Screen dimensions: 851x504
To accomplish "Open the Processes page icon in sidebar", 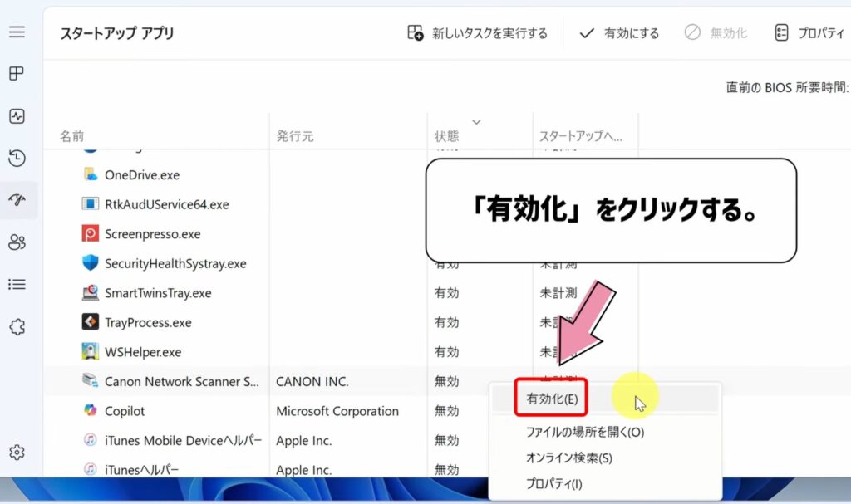I will point(17,74).
